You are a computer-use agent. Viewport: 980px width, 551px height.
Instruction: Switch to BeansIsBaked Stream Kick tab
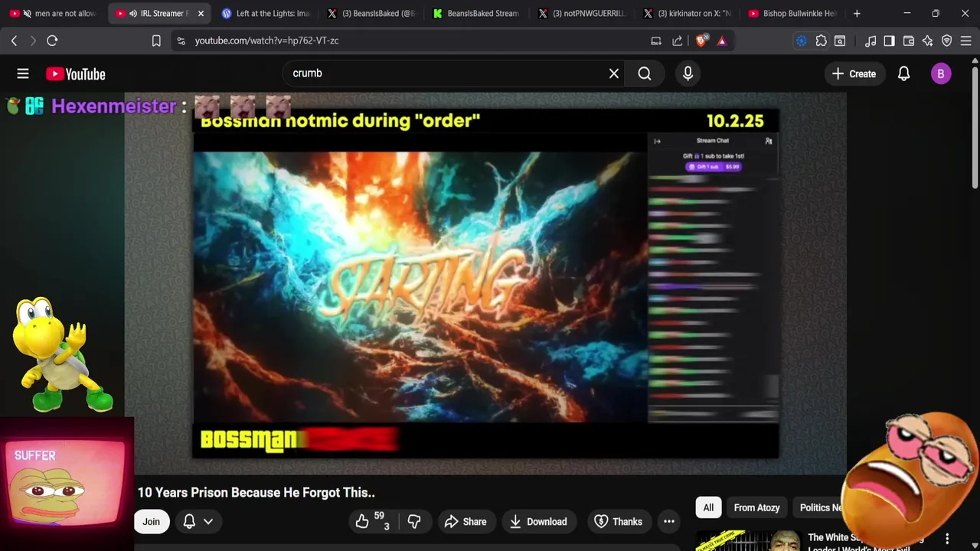click(x=476, y=13)
